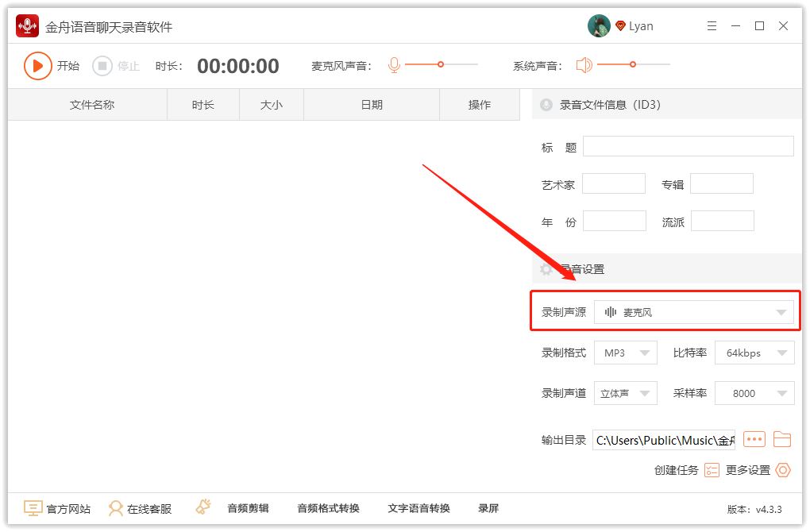Adjust the microphone volume slider
Image resolution: width=810 pixels, height=532 pixels.
pyautogui.click(x=441, y=64)
